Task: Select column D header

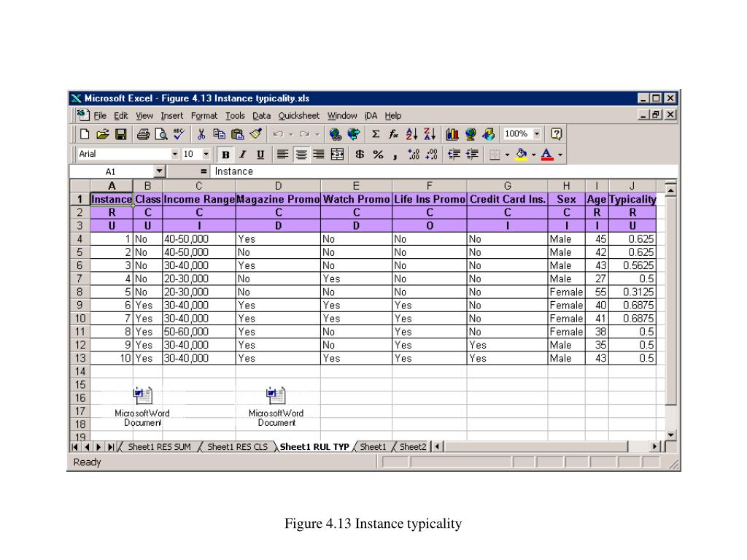Action: coord(278,186)
